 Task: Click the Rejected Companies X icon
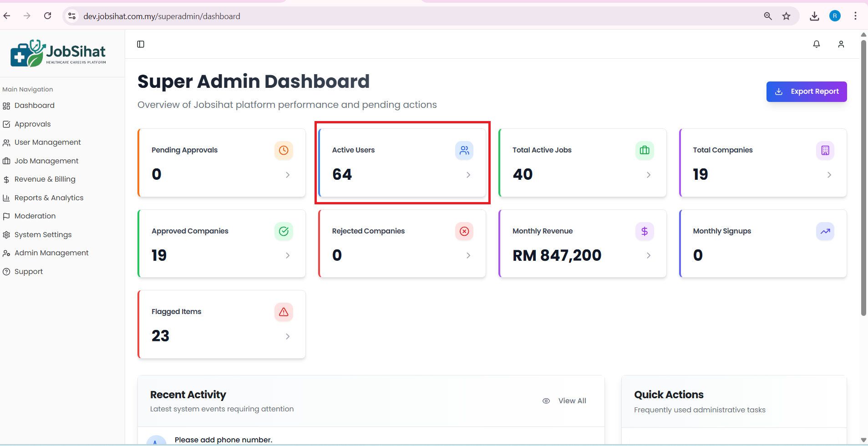click(464, 231)
